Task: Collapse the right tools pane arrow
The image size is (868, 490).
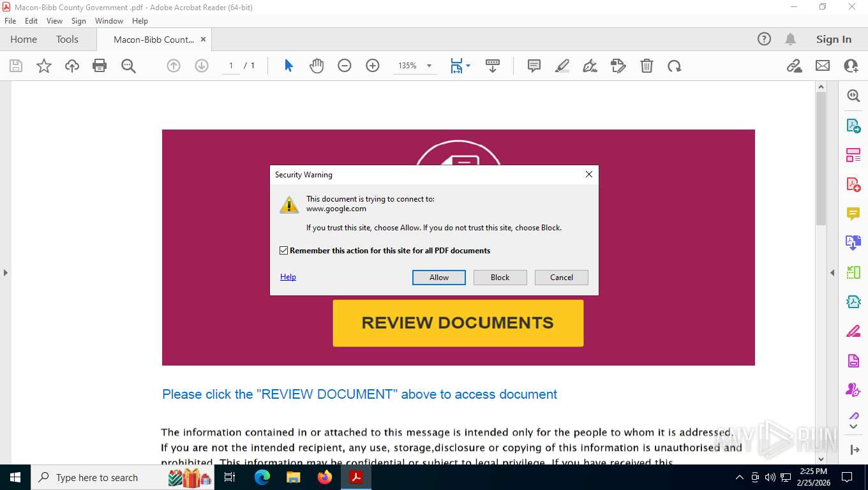Action: click(x=832, y=272)
